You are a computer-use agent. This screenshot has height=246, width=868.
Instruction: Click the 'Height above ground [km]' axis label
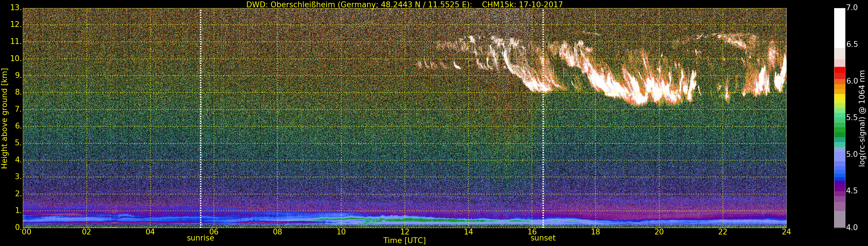pos(4,118)
